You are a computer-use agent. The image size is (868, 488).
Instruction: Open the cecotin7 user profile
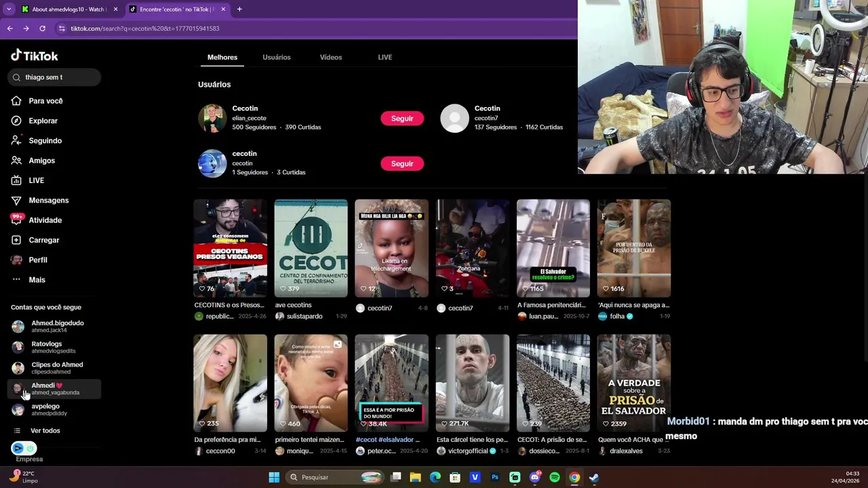455,119
